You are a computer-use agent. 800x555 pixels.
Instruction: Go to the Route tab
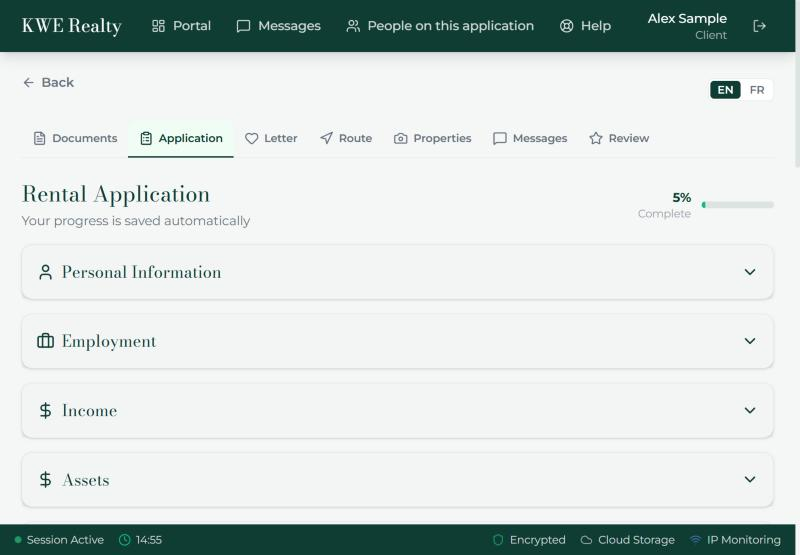click(346, 138)
